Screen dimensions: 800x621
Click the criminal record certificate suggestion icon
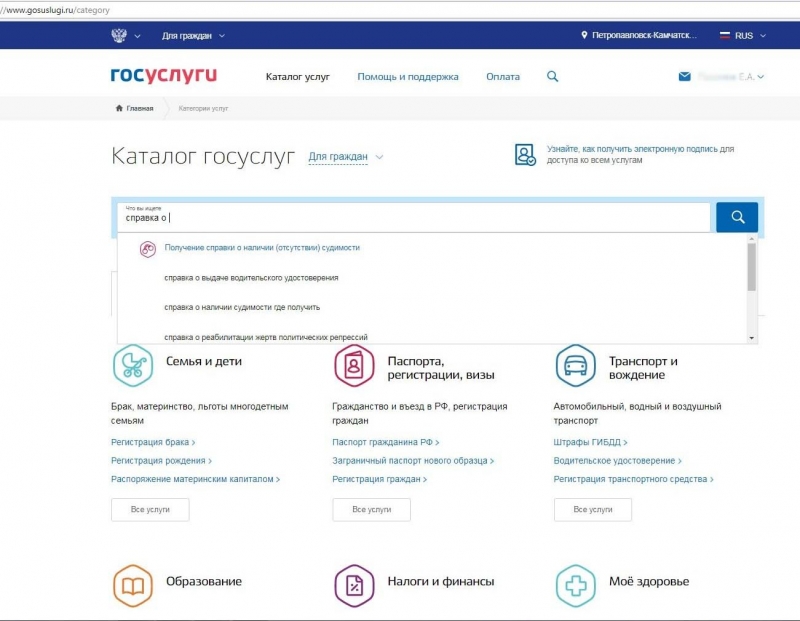pyautogui.click(x=148, y=249)
